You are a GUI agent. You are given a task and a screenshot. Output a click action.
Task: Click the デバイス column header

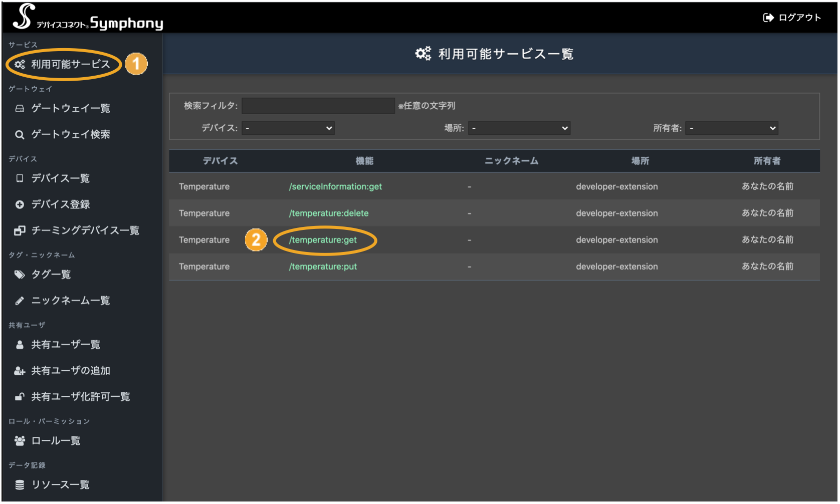[220, 161]
